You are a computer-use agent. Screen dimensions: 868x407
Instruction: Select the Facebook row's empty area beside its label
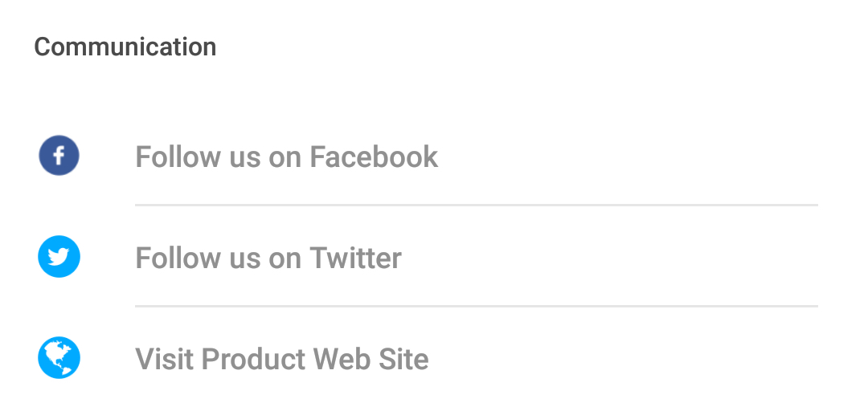(628, 157)
